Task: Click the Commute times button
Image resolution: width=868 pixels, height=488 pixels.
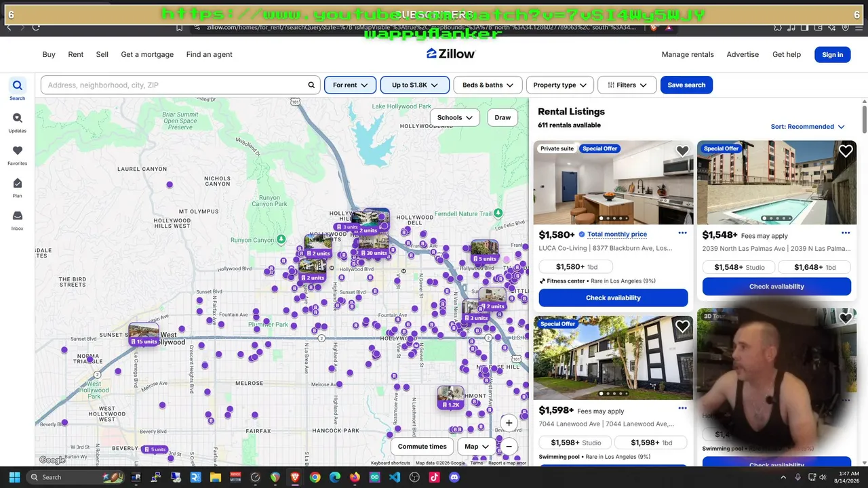Action: coord(422,447)
